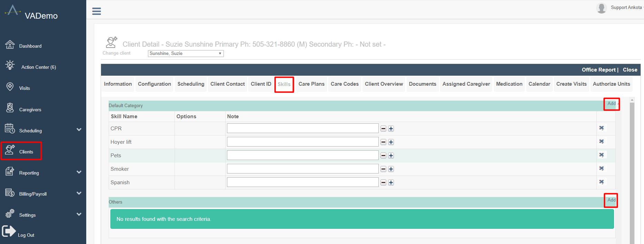Select the Skills tab
Screen dimensions: 644x244
[284, 84]
